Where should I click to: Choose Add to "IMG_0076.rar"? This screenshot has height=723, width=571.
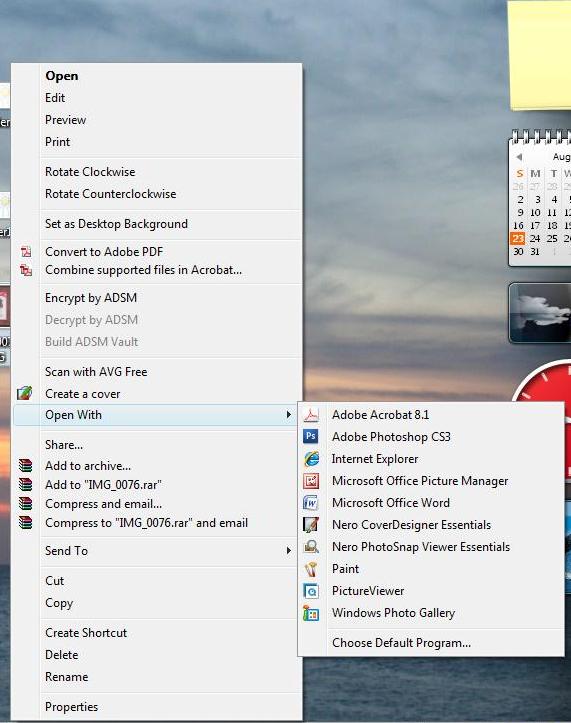point(103,485)
